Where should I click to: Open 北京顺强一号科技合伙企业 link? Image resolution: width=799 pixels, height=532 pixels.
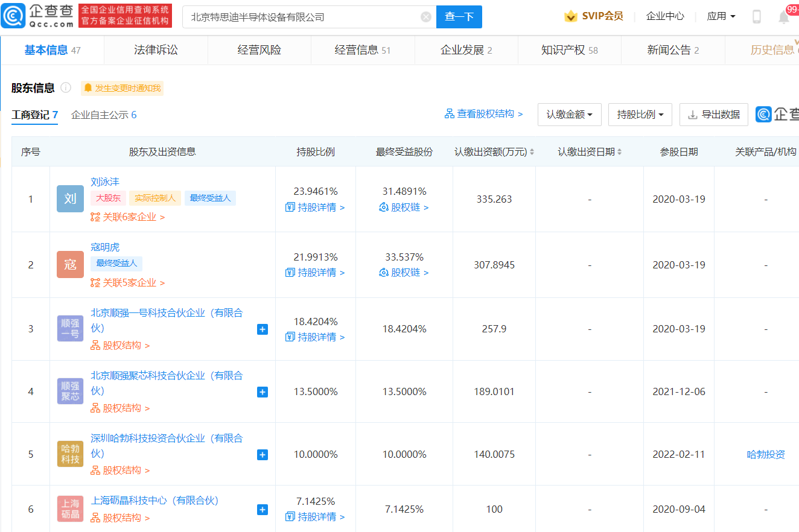(167, 320)
